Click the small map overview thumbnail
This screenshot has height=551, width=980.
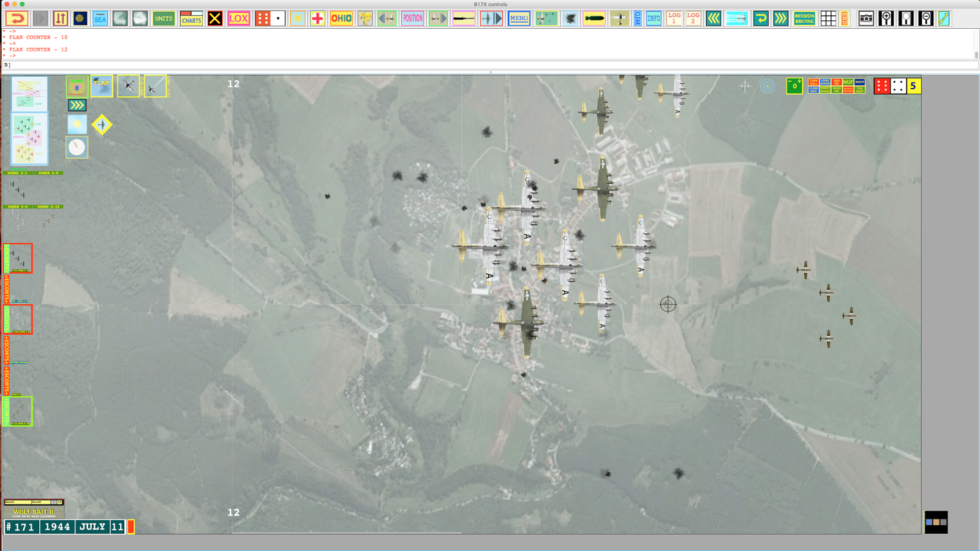pos(936,522)
